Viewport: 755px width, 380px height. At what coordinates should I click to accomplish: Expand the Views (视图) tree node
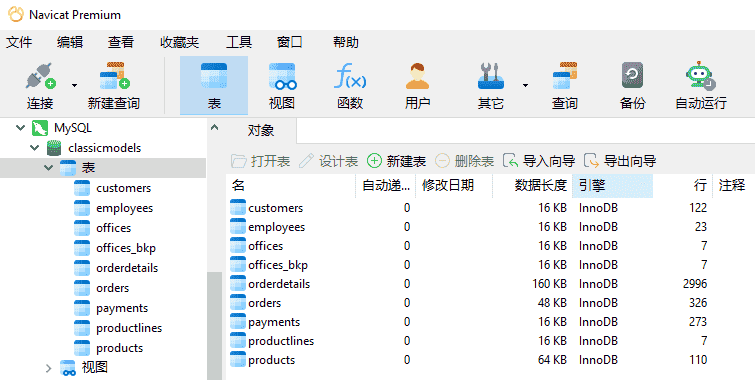tap(48, 368)
